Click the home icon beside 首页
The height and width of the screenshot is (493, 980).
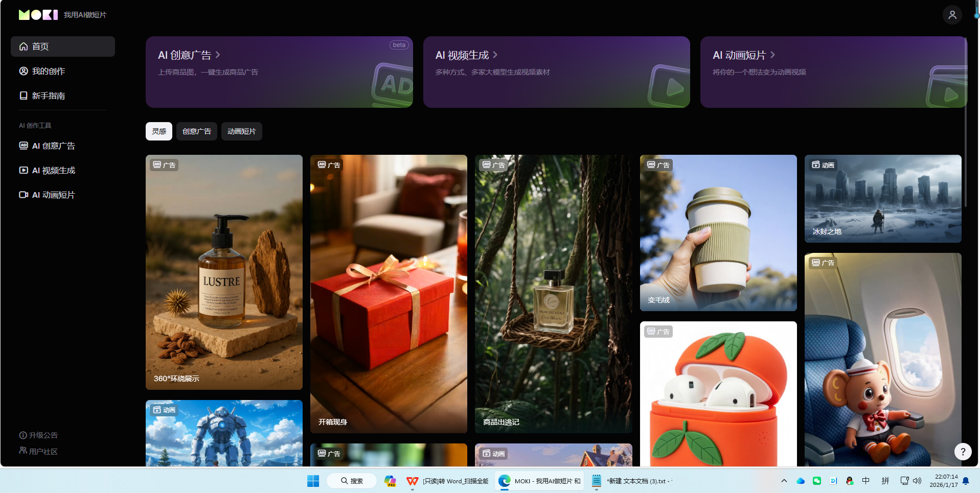tap(24, 46)
